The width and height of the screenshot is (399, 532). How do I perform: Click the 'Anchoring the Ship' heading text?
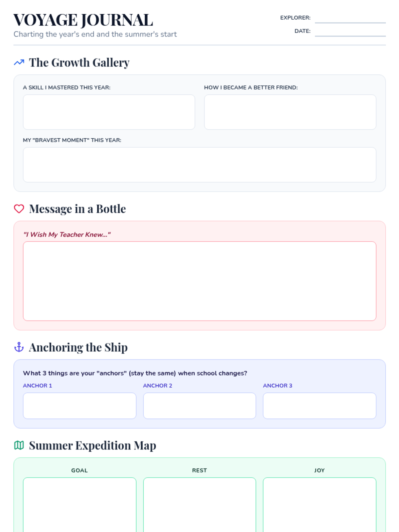(x=78, y=347)
